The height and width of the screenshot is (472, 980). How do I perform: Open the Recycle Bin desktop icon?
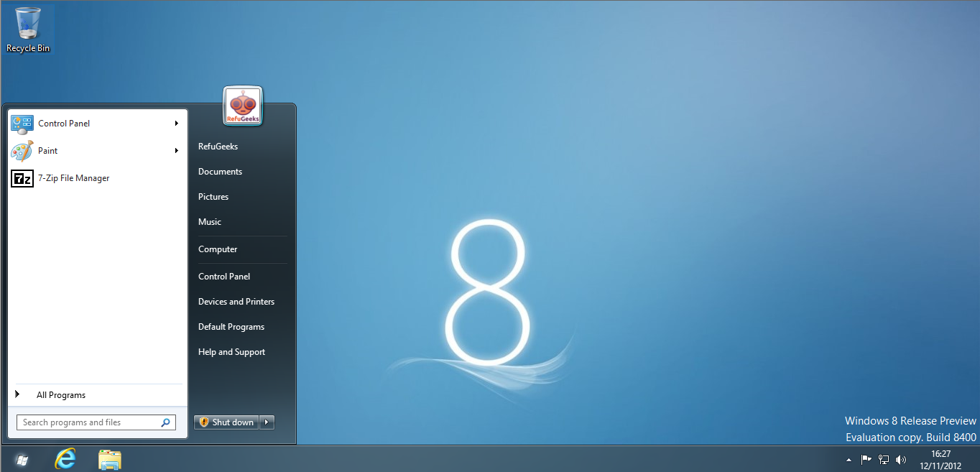(x=28, y=29)
